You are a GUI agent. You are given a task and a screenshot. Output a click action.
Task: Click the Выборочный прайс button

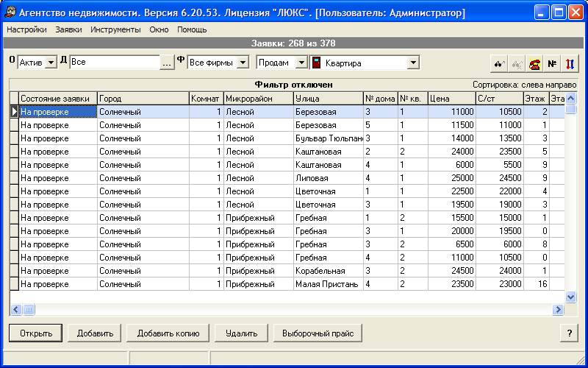pos(318,333)
